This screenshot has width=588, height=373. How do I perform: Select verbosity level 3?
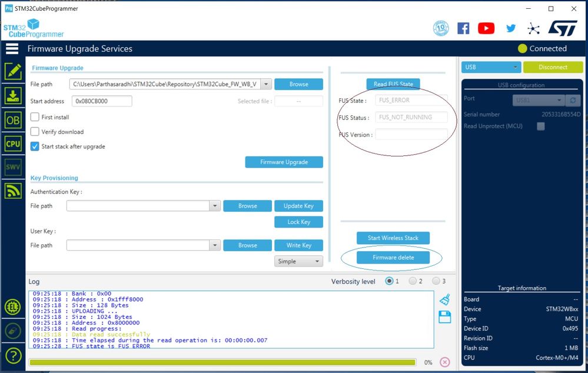436,281
